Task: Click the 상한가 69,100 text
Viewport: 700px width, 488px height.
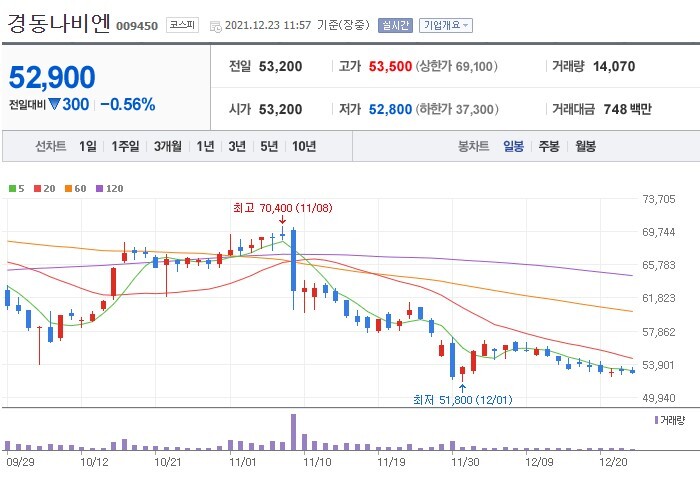Action: (x=457, y=67)
